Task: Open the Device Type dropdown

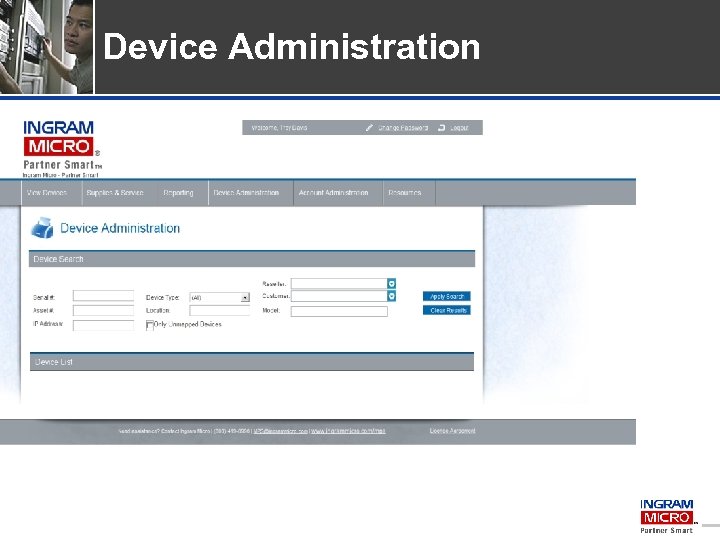Action: pos(219,298)
